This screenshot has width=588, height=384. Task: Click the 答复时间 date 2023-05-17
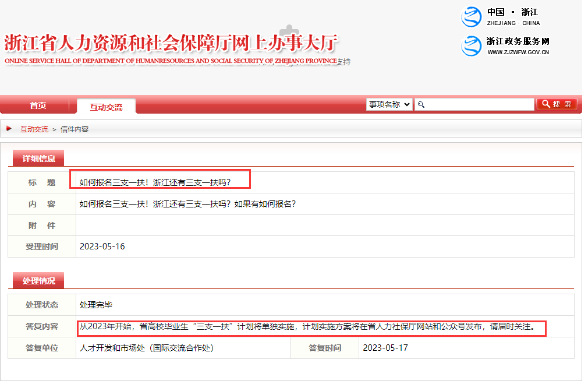[x=385, y=348]
